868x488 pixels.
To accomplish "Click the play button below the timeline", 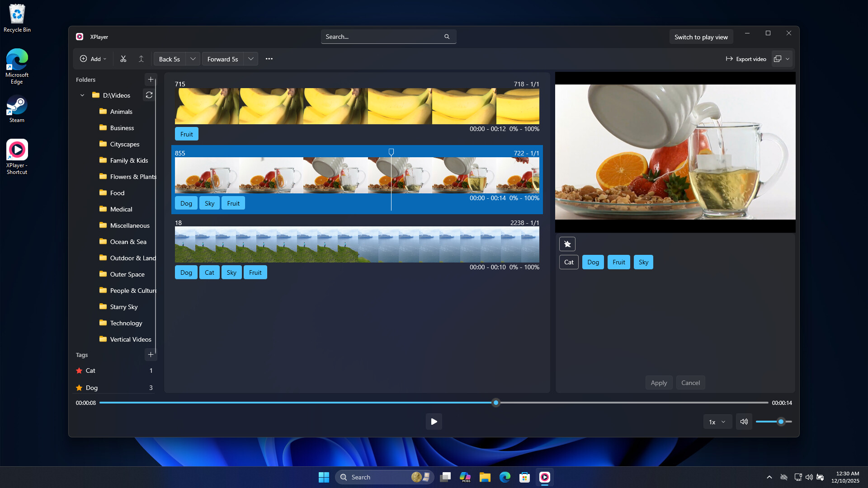I will pos(434,422).
